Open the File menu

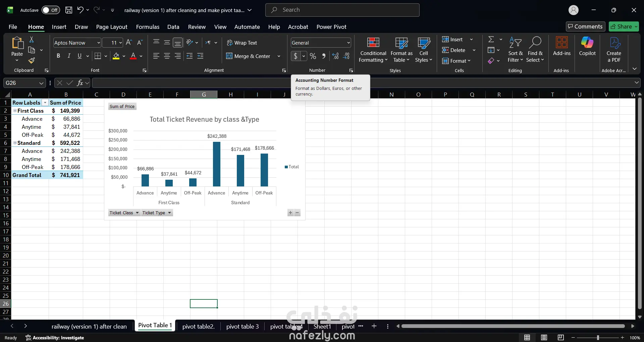[13, 27]
